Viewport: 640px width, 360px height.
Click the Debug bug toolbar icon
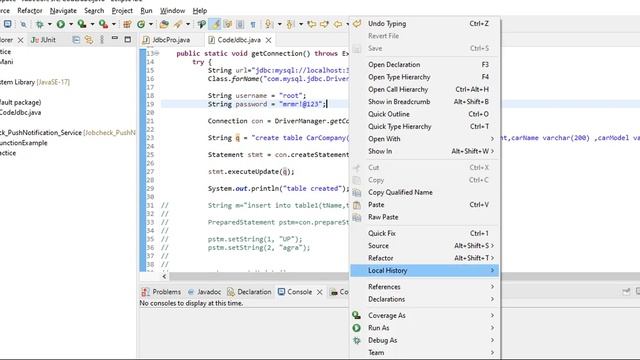[40, 24]
